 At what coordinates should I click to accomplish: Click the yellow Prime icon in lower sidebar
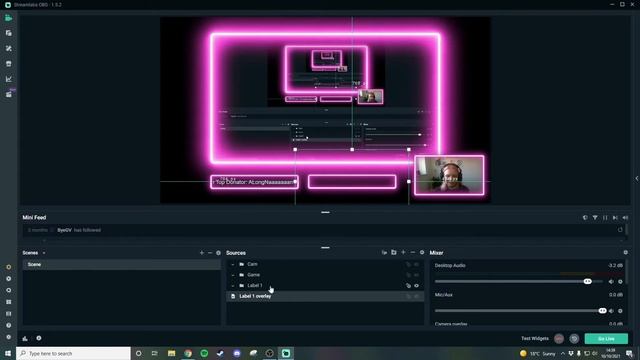9,267
